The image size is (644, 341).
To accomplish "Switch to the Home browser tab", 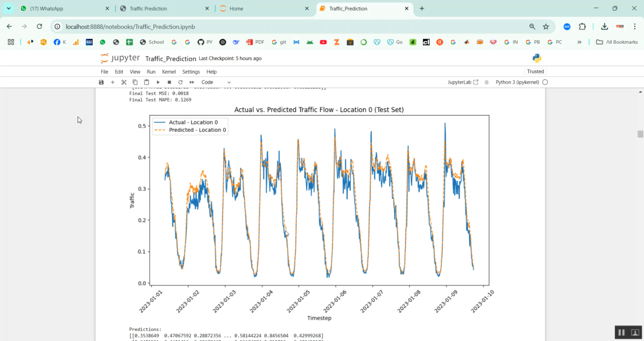I will point(237,9).
